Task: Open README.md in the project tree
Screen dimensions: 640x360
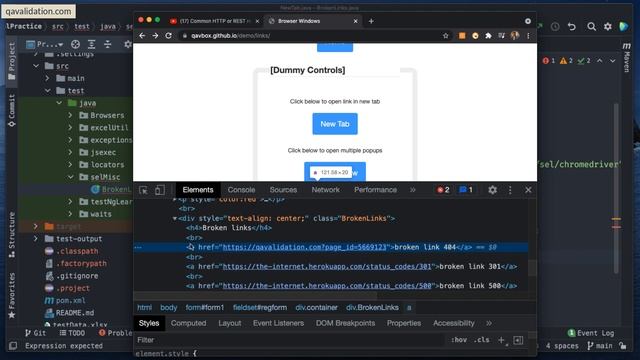Action: pyautogui.click(x=75, y=313)
